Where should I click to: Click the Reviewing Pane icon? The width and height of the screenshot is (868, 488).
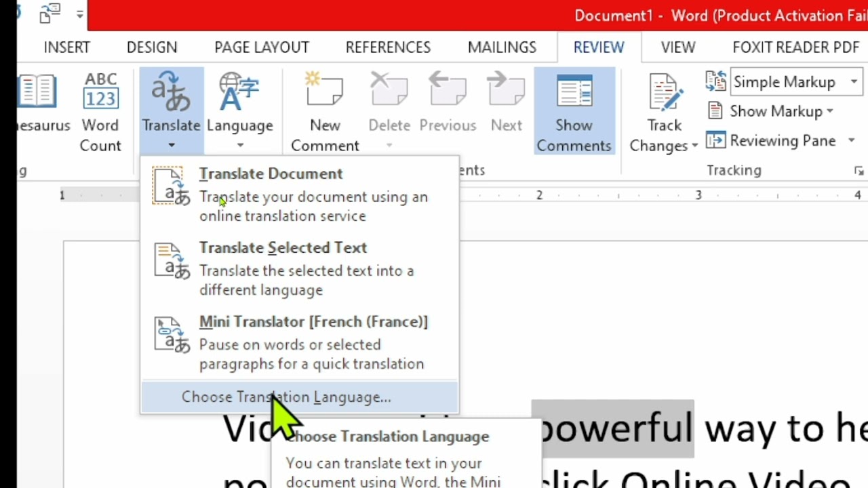coord(715,140)
